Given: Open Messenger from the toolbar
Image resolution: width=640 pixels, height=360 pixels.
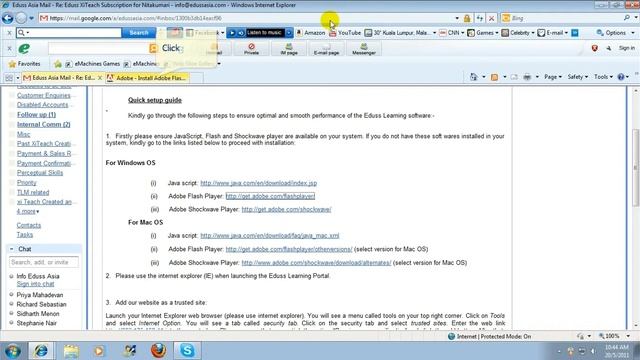Looking at the screenshot, I should click(x=364, y=49).
